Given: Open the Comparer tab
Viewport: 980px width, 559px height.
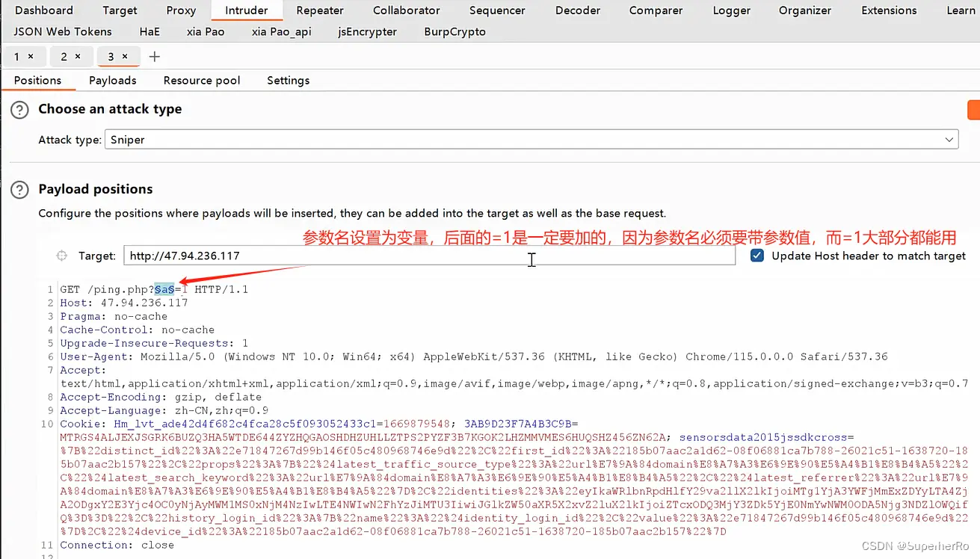Looking at the screenshot, I should (x=656, y=10).
